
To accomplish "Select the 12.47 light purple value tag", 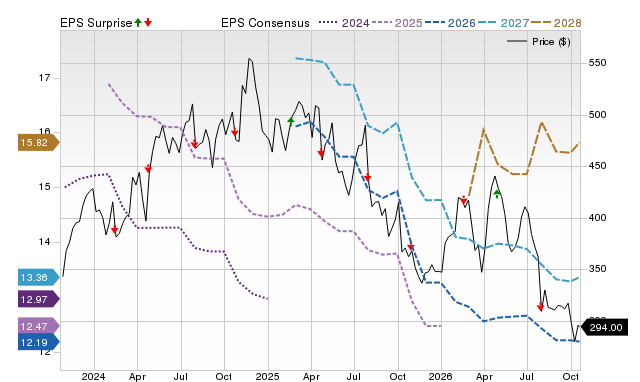I will [39, 326].
